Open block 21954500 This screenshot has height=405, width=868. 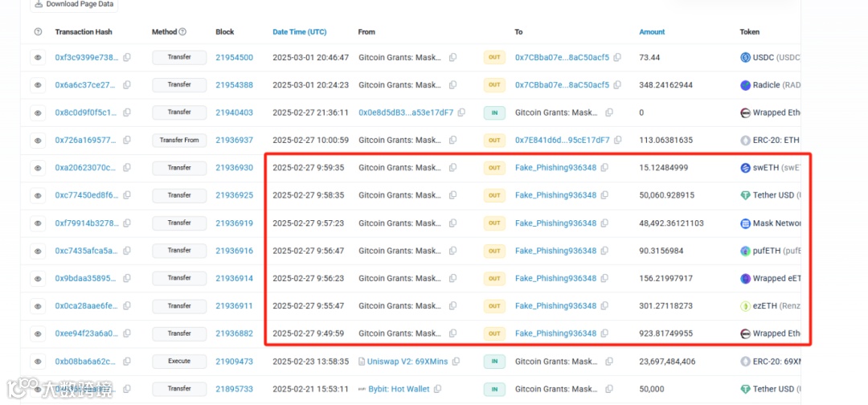pyautogui.click(x=234, y=58)
